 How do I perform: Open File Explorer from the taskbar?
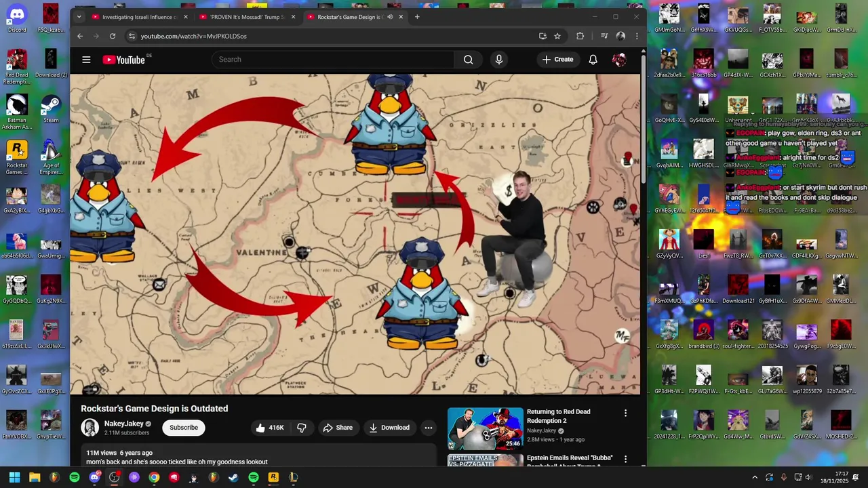[35, 477]
